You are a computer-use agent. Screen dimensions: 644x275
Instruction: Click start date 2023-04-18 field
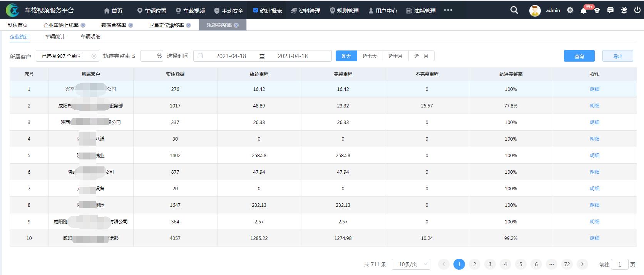[x=231, y=56]
